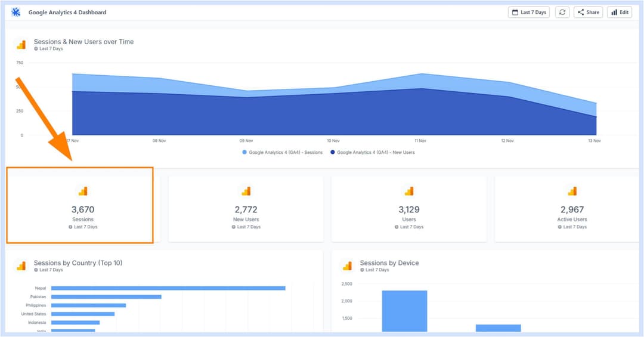
Task: Open the Last 7 Days date range picker
Action: click(528, 13)
